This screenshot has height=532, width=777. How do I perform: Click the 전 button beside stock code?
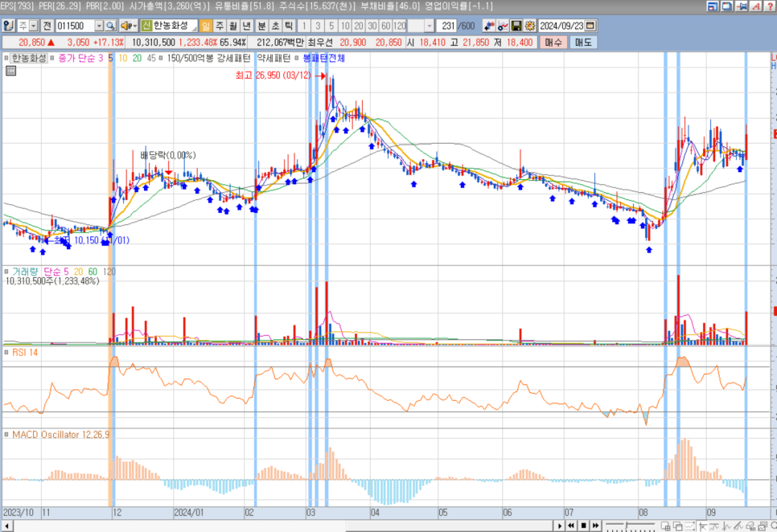tap(47, 26)
